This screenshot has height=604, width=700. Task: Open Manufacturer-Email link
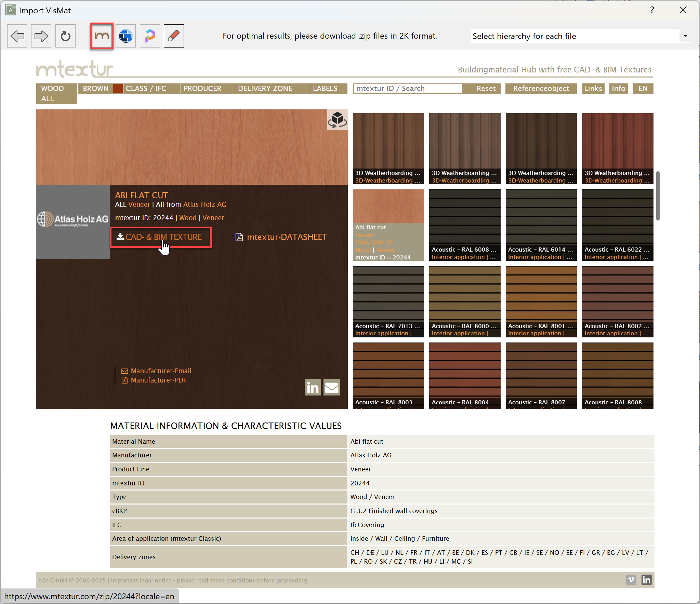pos(157,371)
